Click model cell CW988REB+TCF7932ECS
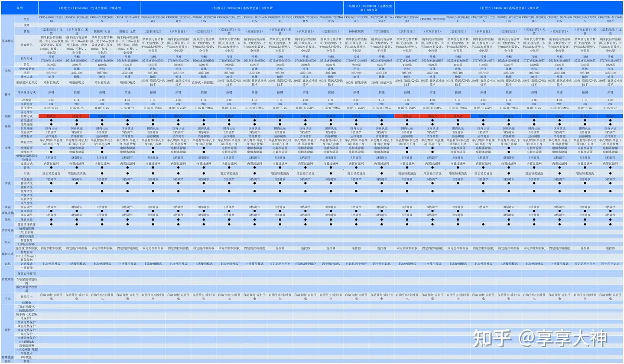 pyautogui.click(x=280, y=19)
